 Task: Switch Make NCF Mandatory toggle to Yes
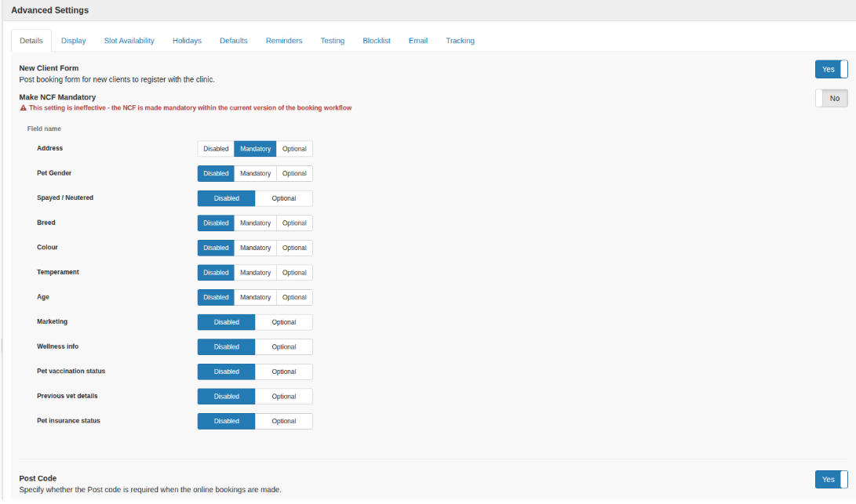click(831, 98)
